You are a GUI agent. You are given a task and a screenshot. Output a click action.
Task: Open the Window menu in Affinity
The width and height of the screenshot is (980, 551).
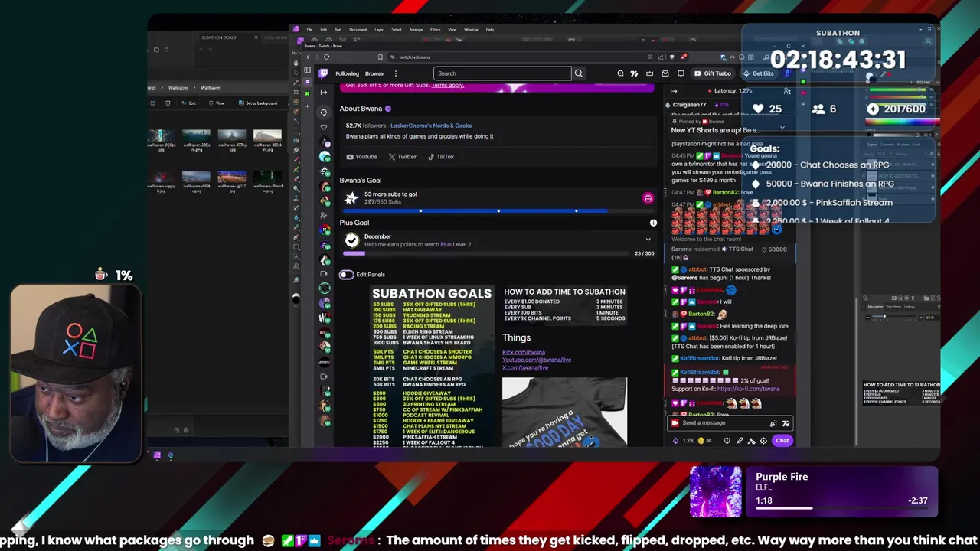(471, 30)
